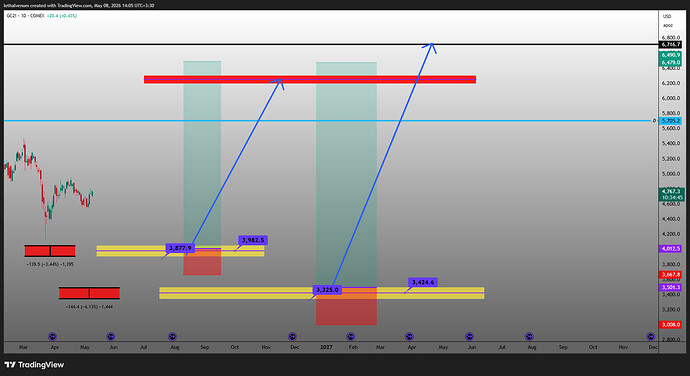Image resolution: width=690 pixels, height=376 pixels.
Task: Click the 3,424.6 price callout
Action: pyautogui.click(x=423, y=282)
